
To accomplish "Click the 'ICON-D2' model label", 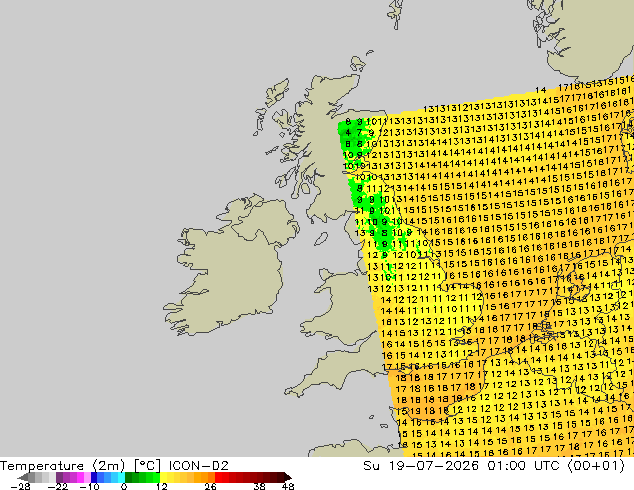I will click(199, 466).
